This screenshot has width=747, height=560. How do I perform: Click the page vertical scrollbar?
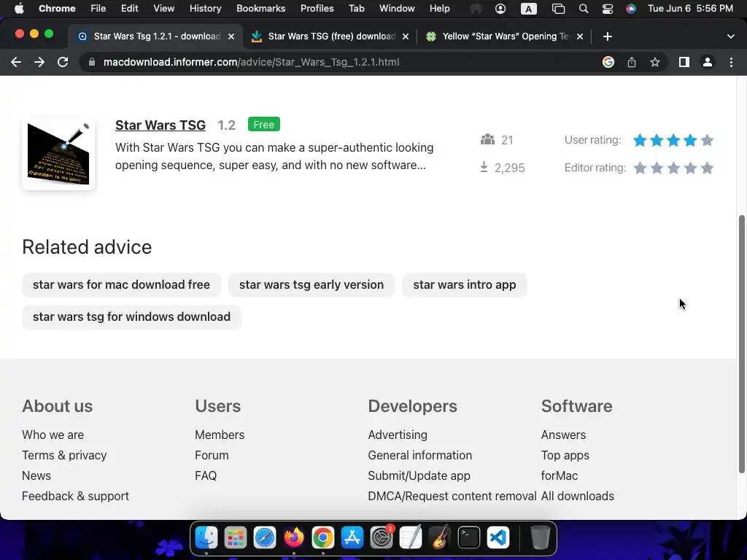741,344
